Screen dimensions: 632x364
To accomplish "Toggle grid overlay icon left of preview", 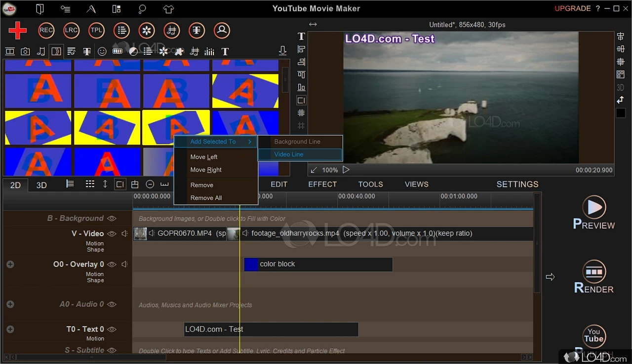I will point(301,113).
